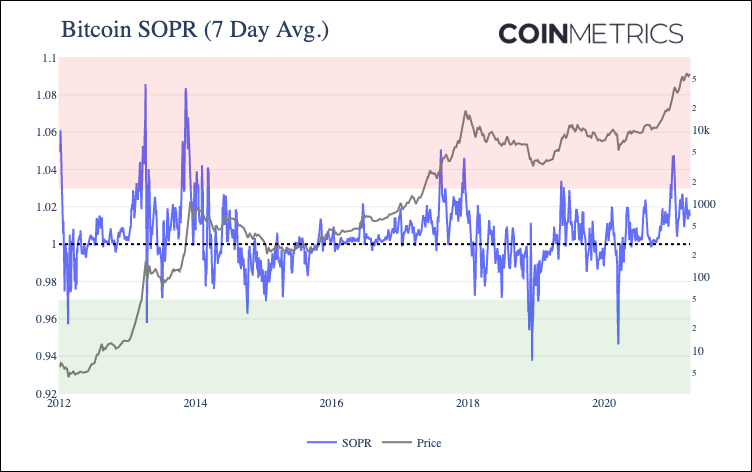Click the Coin Metrics logo
Image resolution: width=752 pixels, height=472 pixels.
point(590,34)
